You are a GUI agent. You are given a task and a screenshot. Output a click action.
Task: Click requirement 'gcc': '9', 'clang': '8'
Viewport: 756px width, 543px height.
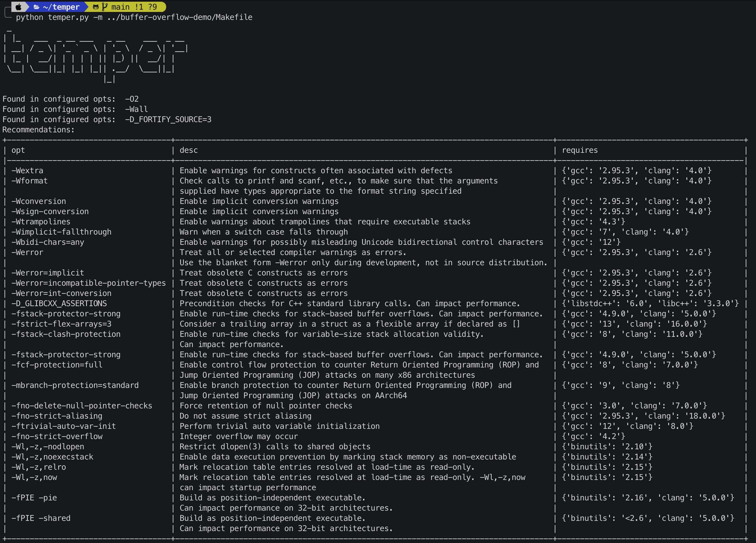621,385
